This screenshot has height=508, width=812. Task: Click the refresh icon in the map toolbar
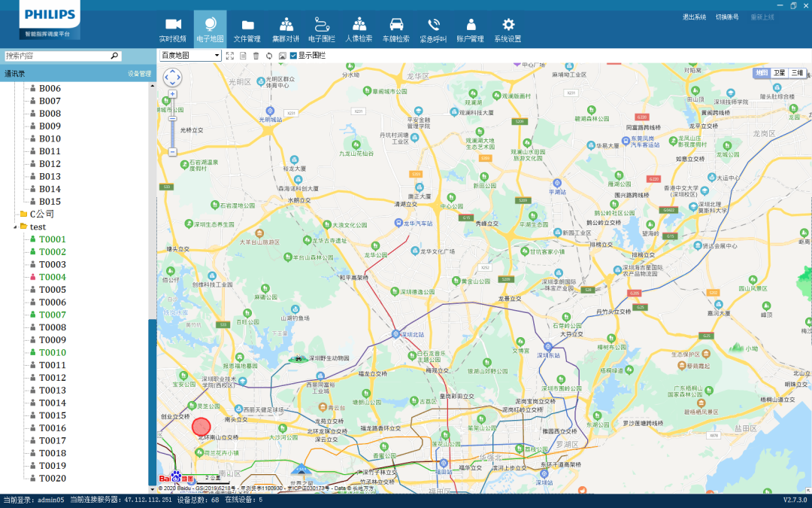(x=269, y=56)
